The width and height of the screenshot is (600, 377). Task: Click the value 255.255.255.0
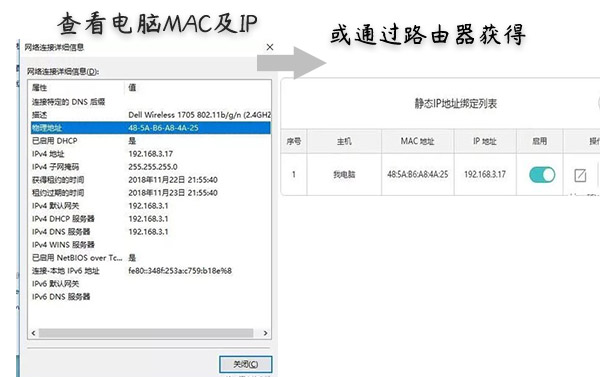[x=153, y=167]
